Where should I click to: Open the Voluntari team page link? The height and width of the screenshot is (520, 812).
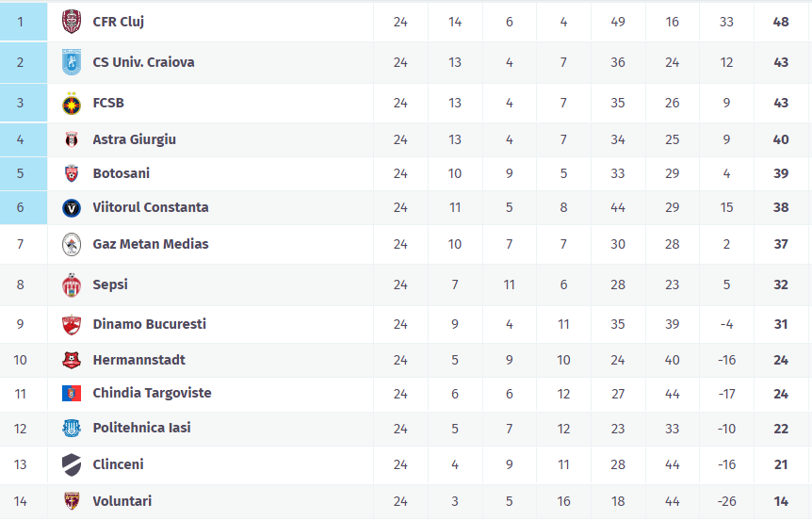(122, 501)
